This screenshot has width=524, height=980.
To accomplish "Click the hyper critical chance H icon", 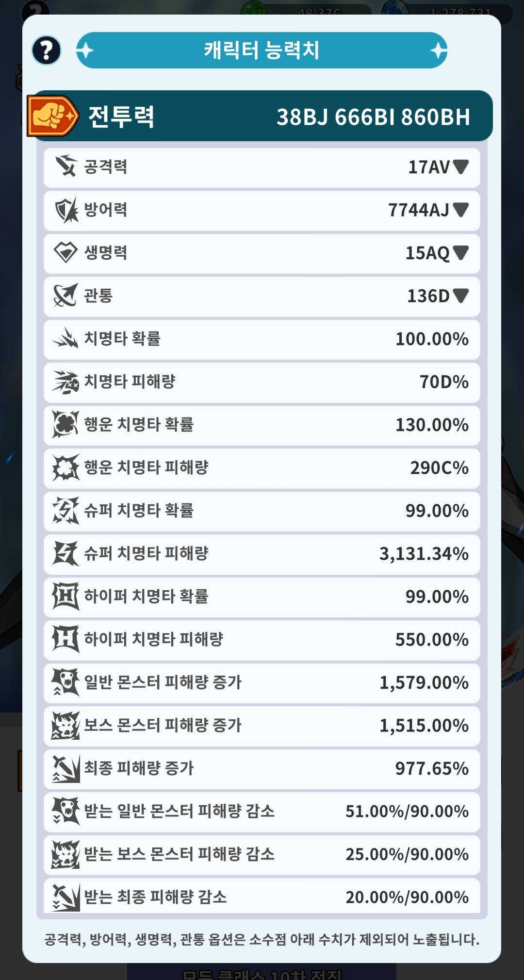I will [x=65, y=596].
